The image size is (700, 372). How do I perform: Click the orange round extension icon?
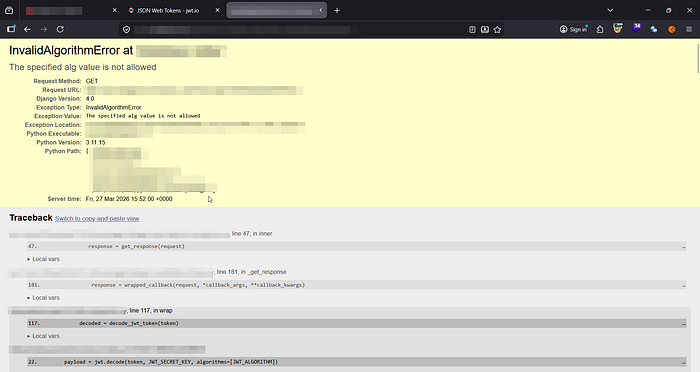(672, 29)
